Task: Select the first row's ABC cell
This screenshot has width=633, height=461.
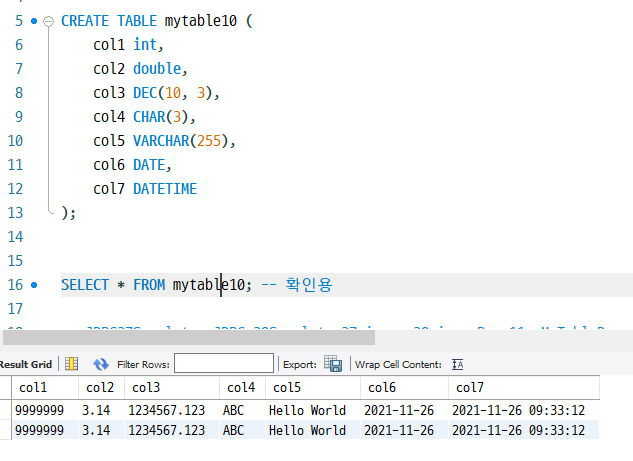Action: tap(242, 410)
